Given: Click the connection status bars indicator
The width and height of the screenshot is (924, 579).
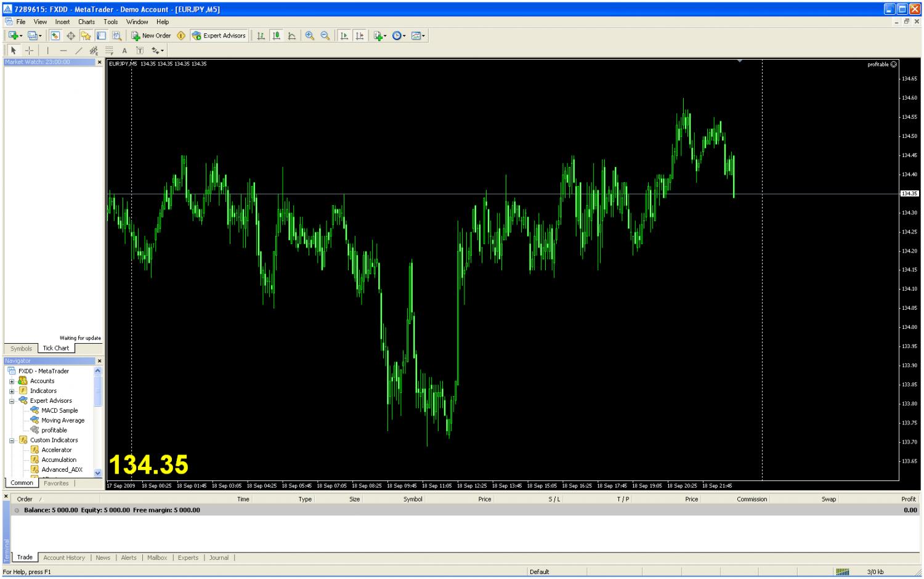Looking at the screenshot, I should coord(843,572).
